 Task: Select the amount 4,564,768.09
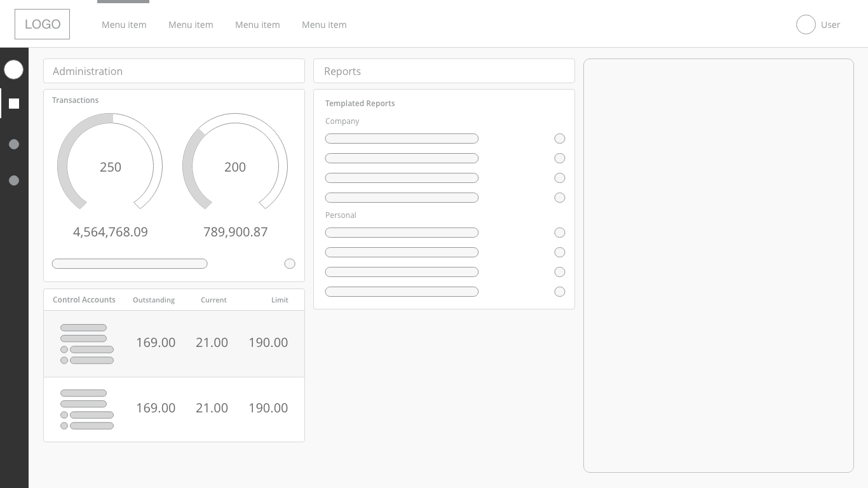coord(111,232)
